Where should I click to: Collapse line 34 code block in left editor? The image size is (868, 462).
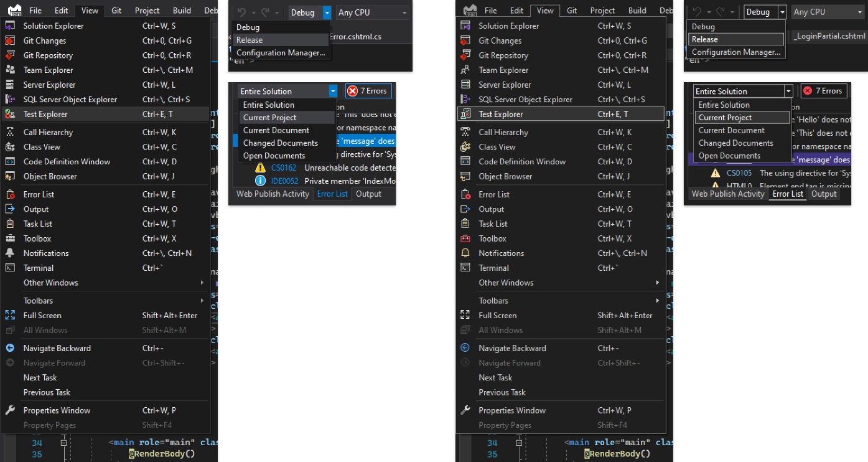[x=63, y=443]
